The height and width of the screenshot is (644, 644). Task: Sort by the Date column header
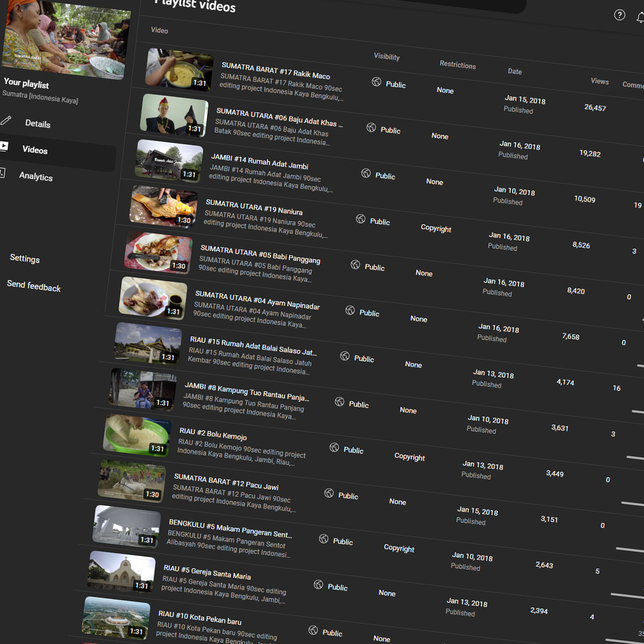pos(514,71)
